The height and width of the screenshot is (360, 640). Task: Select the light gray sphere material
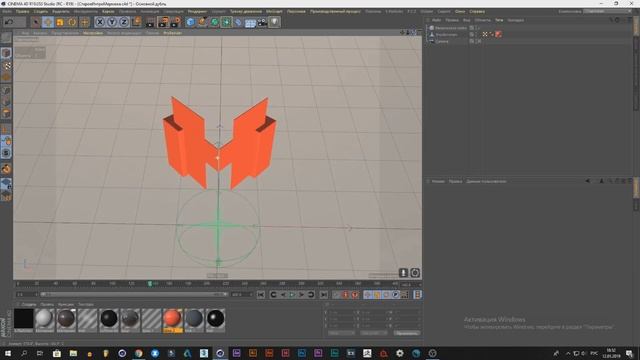point(44,320)
